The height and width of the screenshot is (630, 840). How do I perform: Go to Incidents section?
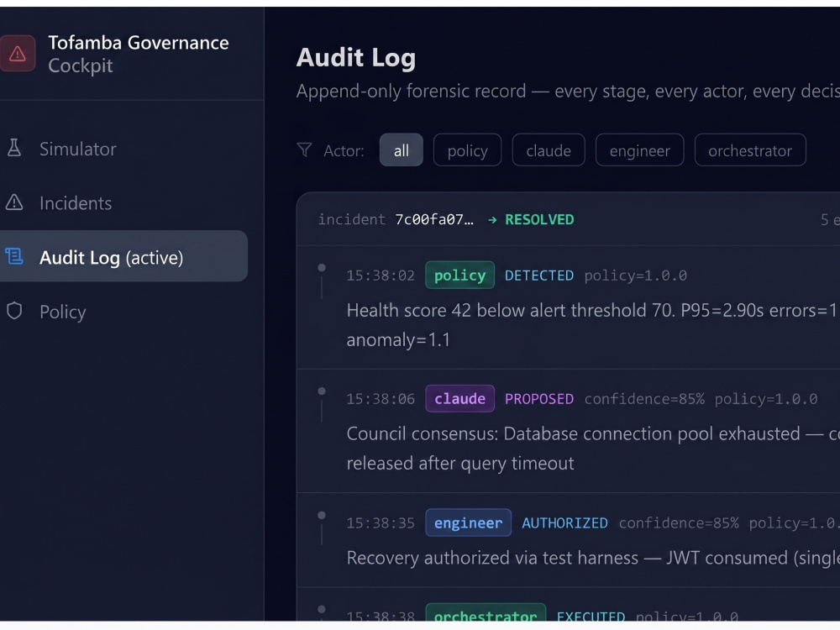click(76, 203)
